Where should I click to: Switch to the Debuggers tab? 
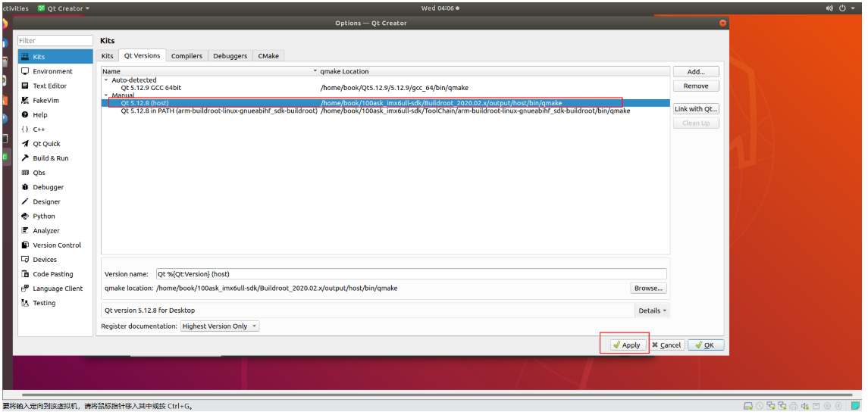[230, 56]
